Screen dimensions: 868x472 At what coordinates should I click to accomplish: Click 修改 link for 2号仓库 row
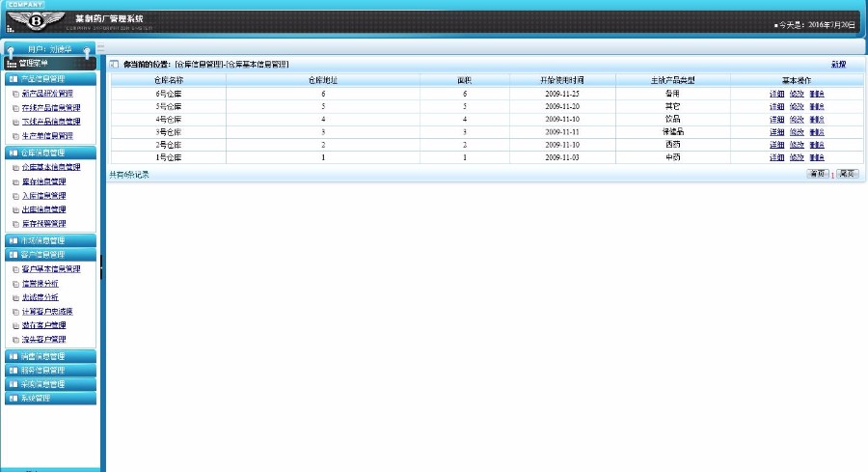pyautogui.click(x=797, y=145)
